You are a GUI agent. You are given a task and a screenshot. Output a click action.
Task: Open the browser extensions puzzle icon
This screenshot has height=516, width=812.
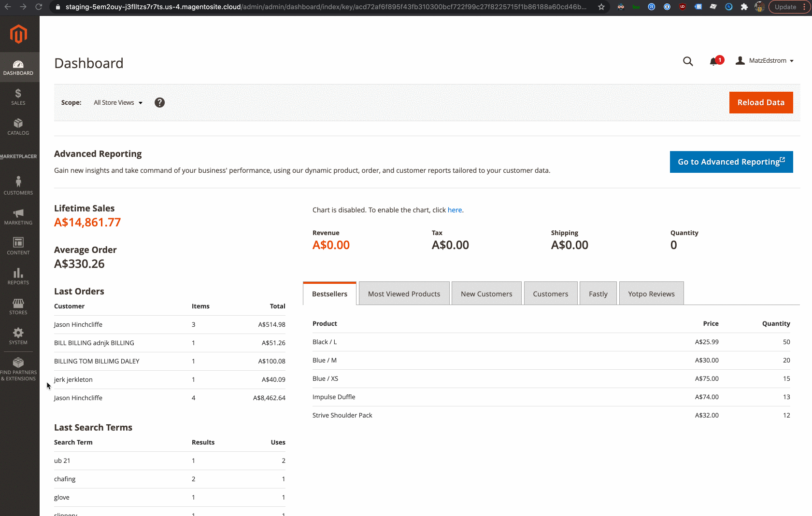pyautogui.click(x=744, y=7)
